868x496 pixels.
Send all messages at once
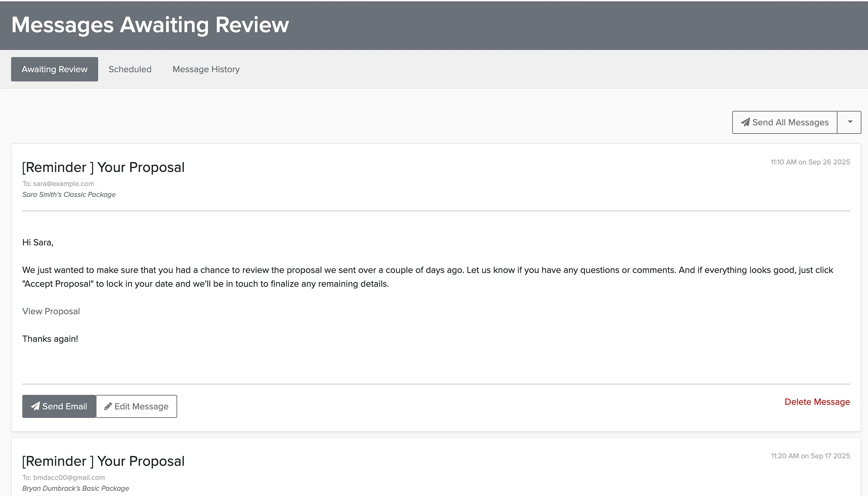(785, 122)
